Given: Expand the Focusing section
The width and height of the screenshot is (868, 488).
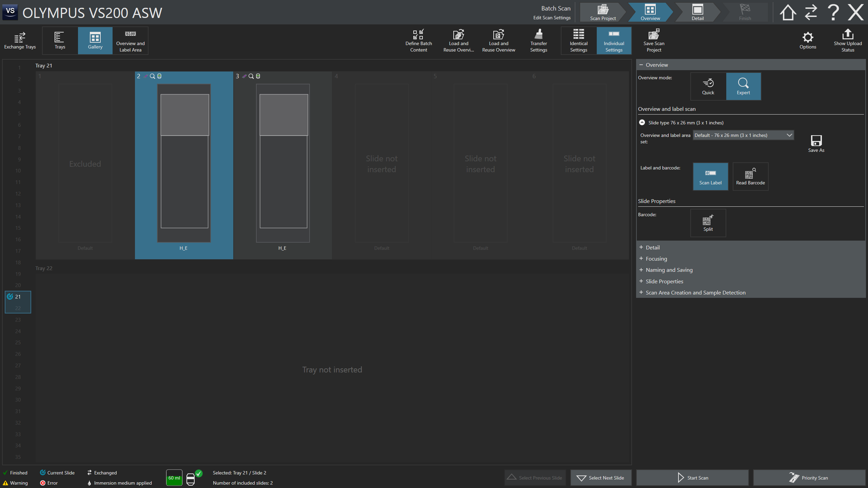Looking at the screenshot, I should [x=656, y=259].
